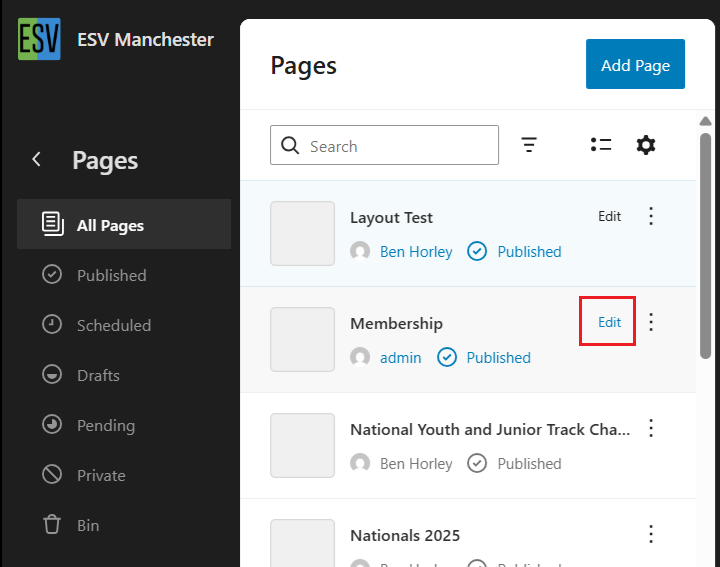The width and height of the screenshot is (720, 567).
Task: Open actions menu for Membership page
Action: click(651, 322)
